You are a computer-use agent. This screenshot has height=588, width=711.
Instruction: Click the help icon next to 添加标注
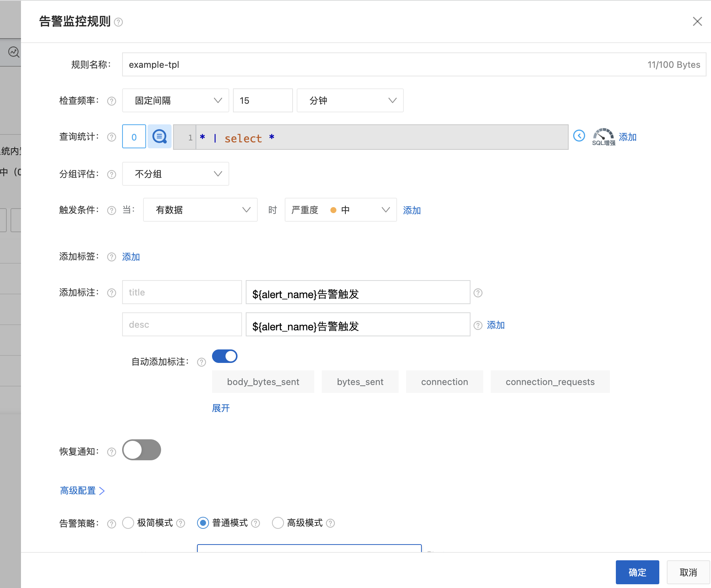tap(112, 293)
